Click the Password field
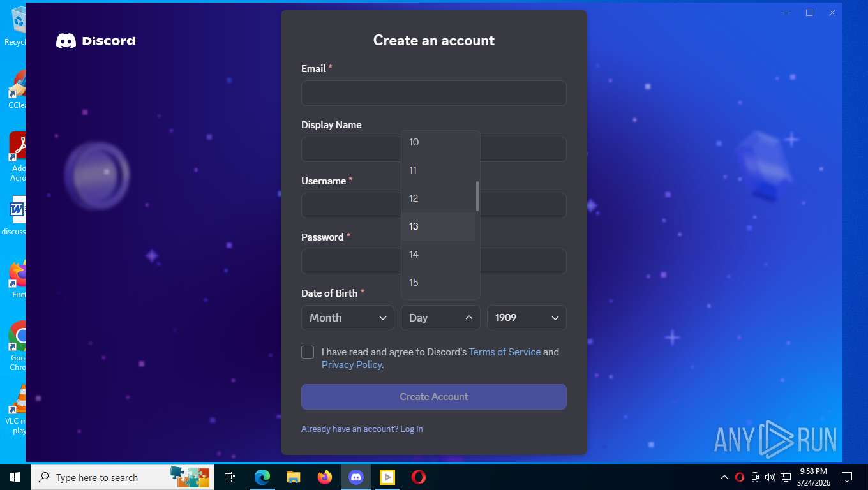 pyautogui.click(x=434, y=262)
